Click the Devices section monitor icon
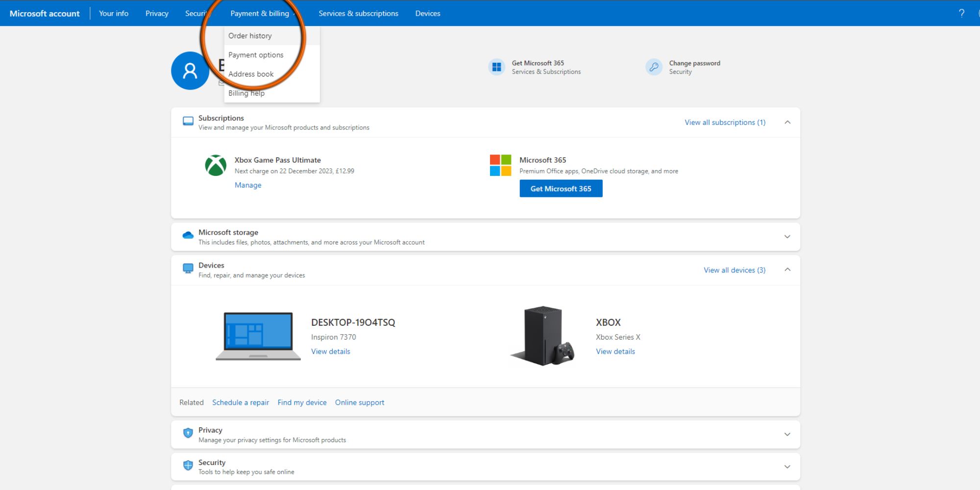The image size is (980, 490). pos(188,269)
